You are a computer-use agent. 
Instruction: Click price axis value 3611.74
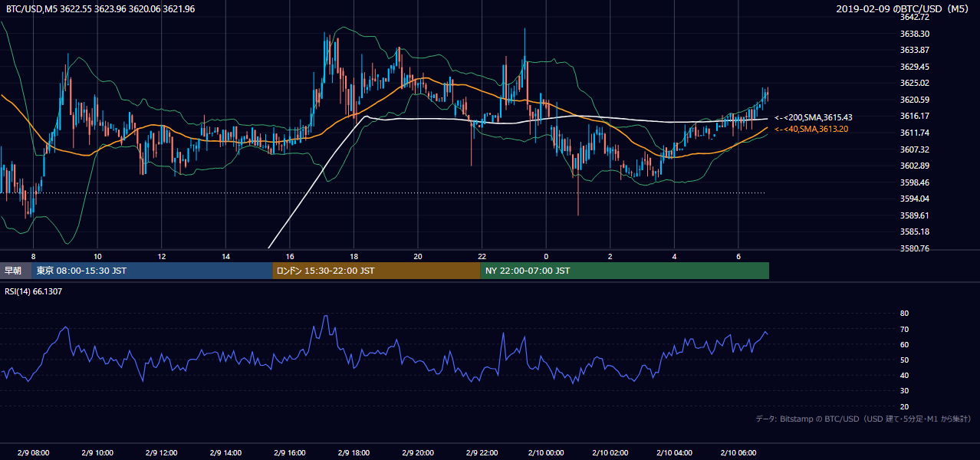coord(915,133)
